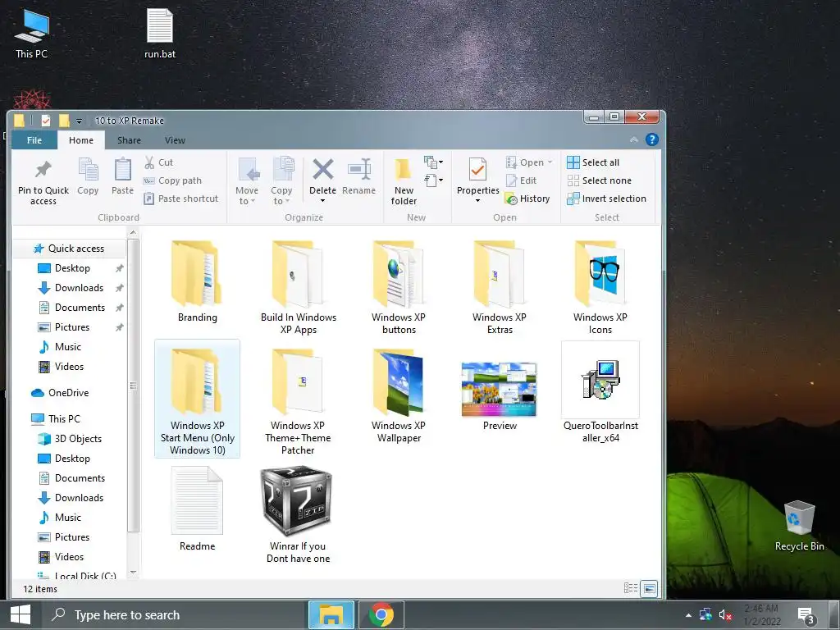Switch to the Home ribbon tab

click(81, 140)
